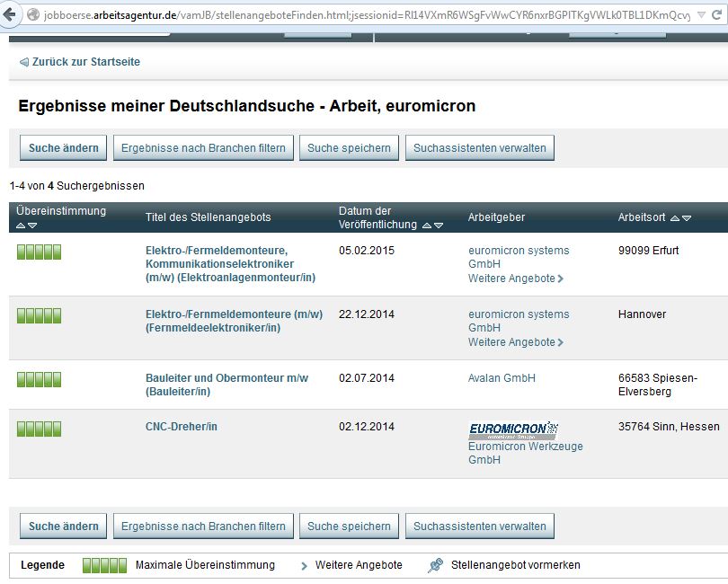Click Maximale Übereinstimmung bars in the legend
Image resolution: width=728 pixels, height=584 pixels.
(105, 565)
